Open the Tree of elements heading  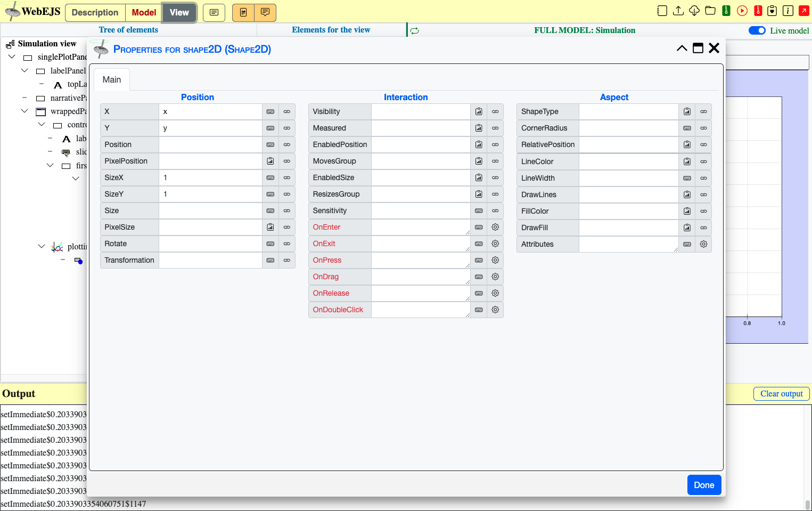click(128, 30)
